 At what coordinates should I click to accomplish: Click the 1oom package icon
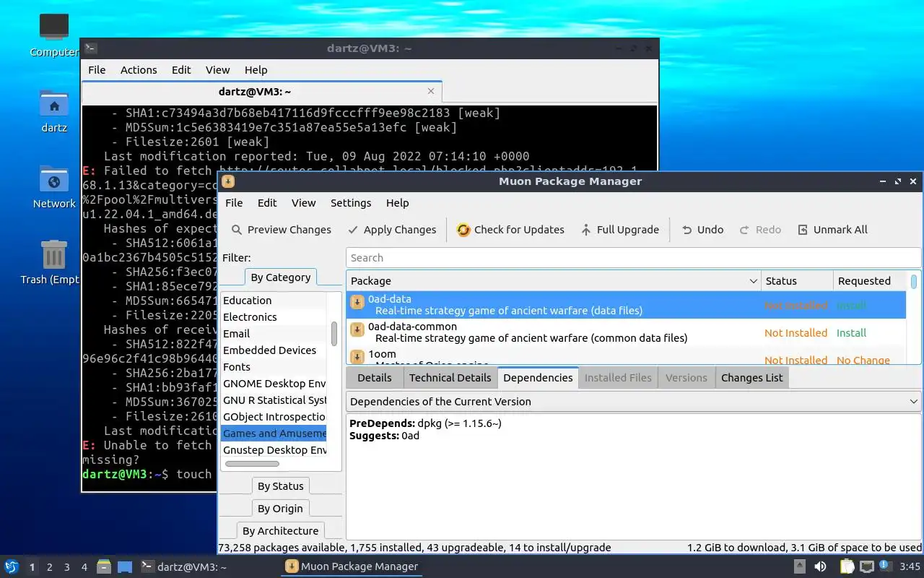(x=357, y=357)
